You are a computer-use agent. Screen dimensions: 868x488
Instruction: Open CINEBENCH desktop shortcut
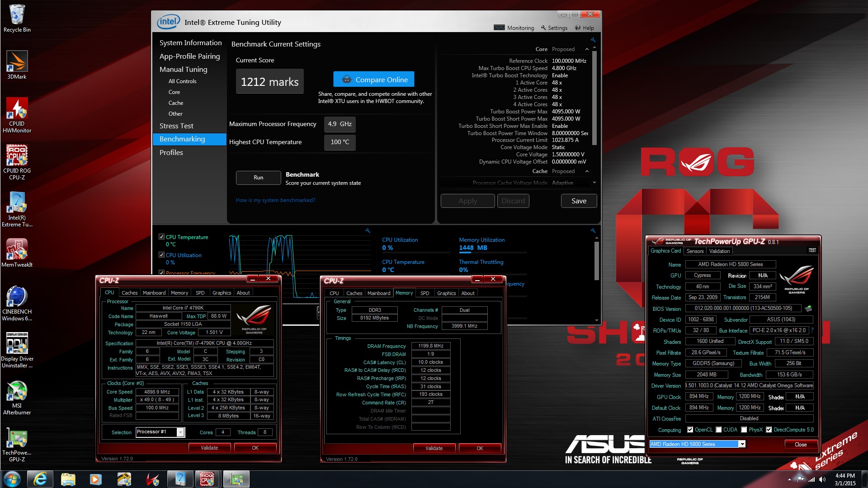coord(17,303)
